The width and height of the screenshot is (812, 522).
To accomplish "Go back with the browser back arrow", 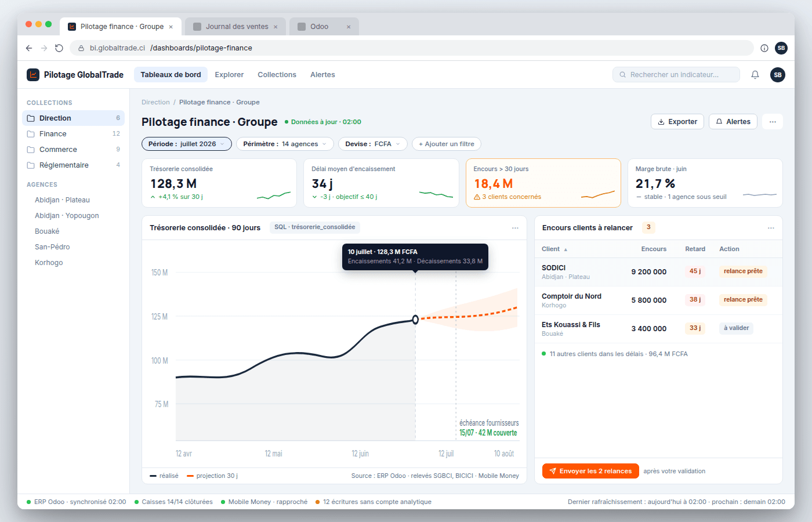I will (x=29, y=48).
